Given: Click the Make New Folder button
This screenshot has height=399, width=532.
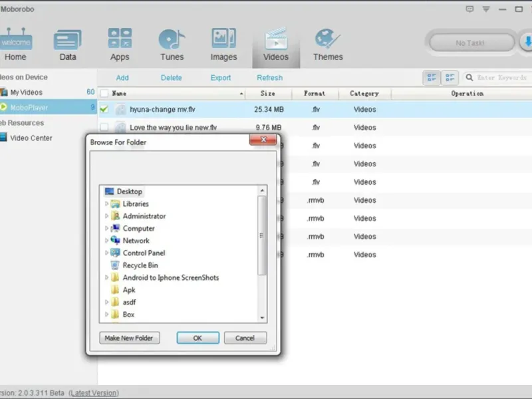Looking at the screenshot, I should click(129, 338).
